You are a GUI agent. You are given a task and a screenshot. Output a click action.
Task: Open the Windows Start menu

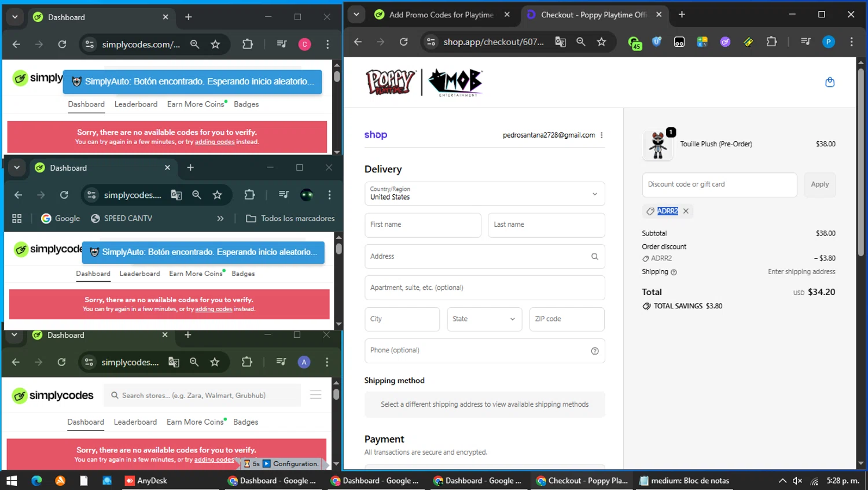(12, 481)
